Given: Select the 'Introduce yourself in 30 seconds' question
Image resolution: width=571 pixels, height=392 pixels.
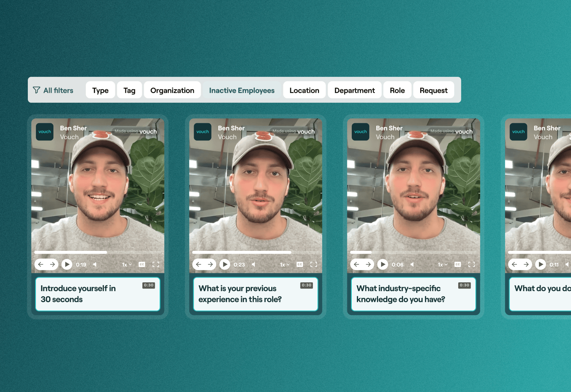Looking at the screenshot, I should [98, 294].
